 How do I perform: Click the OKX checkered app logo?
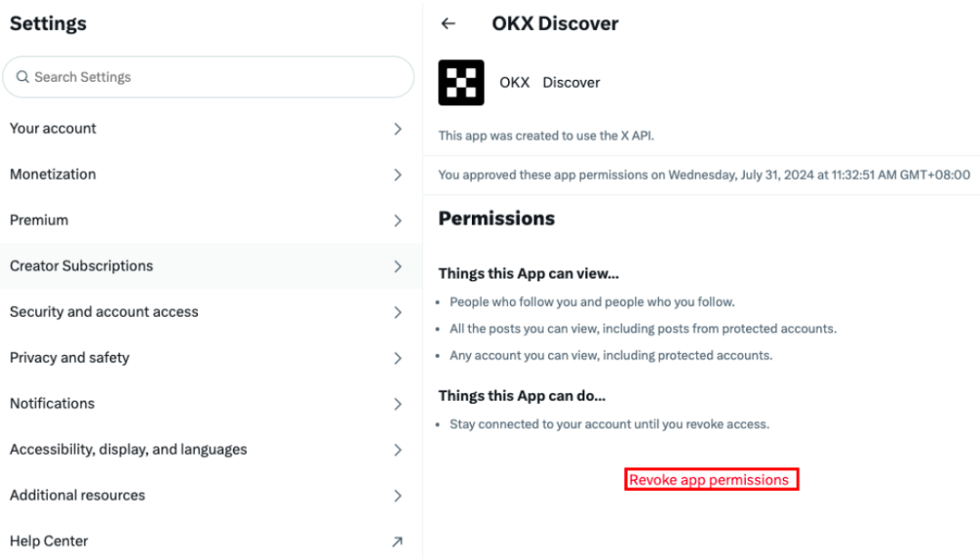(461, 83)
